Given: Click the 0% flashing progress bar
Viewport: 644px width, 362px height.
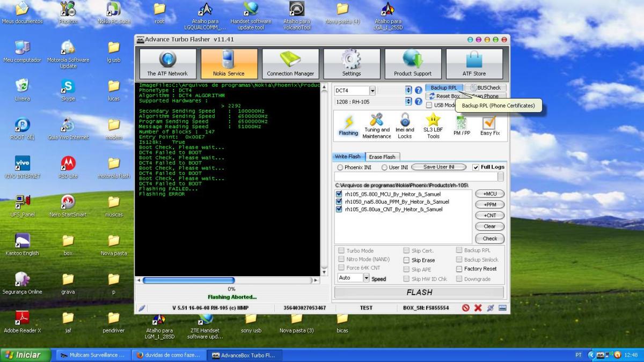Looking at the screenshot, I should click(x=232, y=289).
